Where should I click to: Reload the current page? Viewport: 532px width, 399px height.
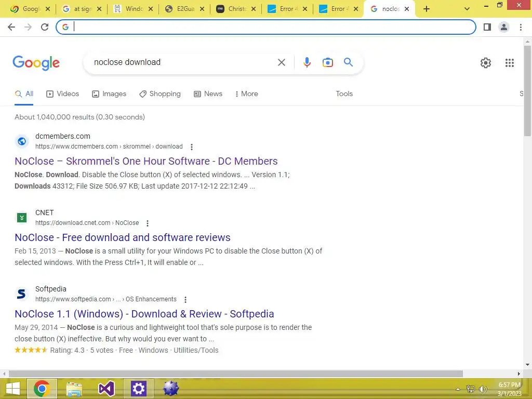[x=45, y=27]
